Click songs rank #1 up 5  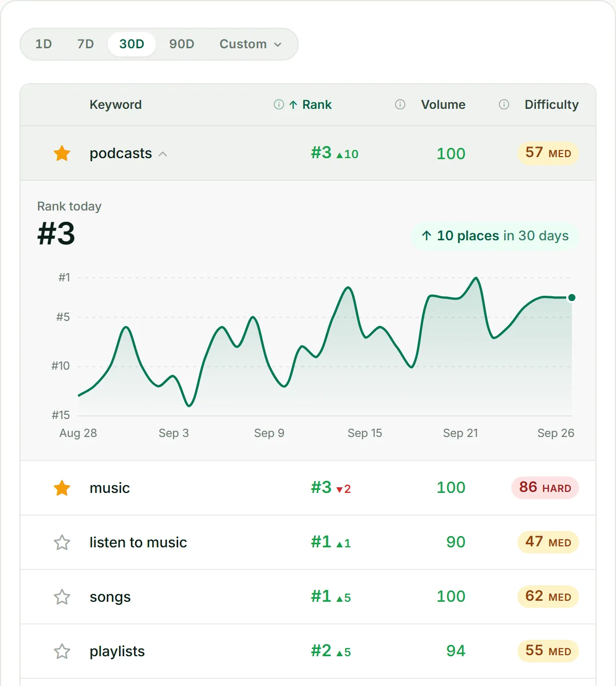pyautogui.click(x=331, y=597)
